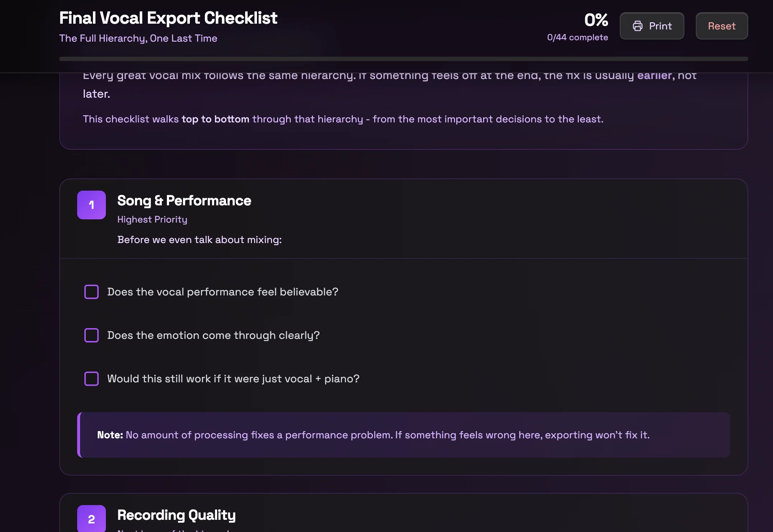This screenshot has width=773, height=532.
Task: Check "Would this still work if it were just vocal + piano?"
Action: tap(92, 378)
